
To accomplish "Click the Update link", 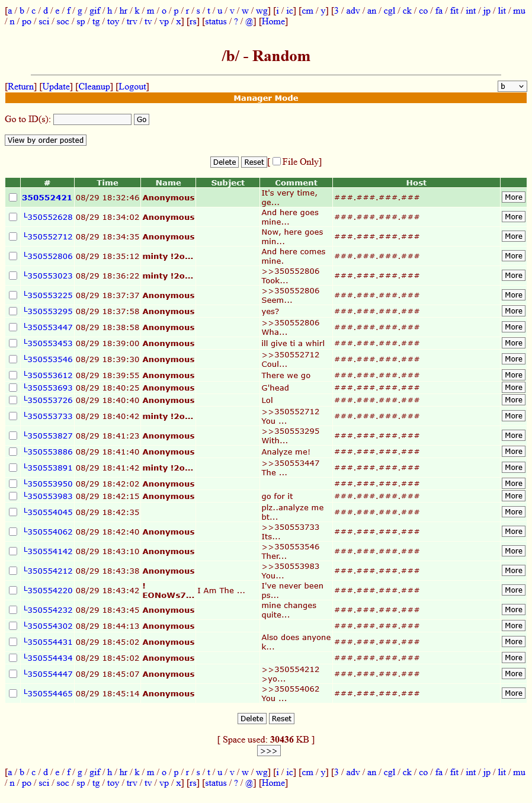I will pyautogui.click(x=56, y=87).
